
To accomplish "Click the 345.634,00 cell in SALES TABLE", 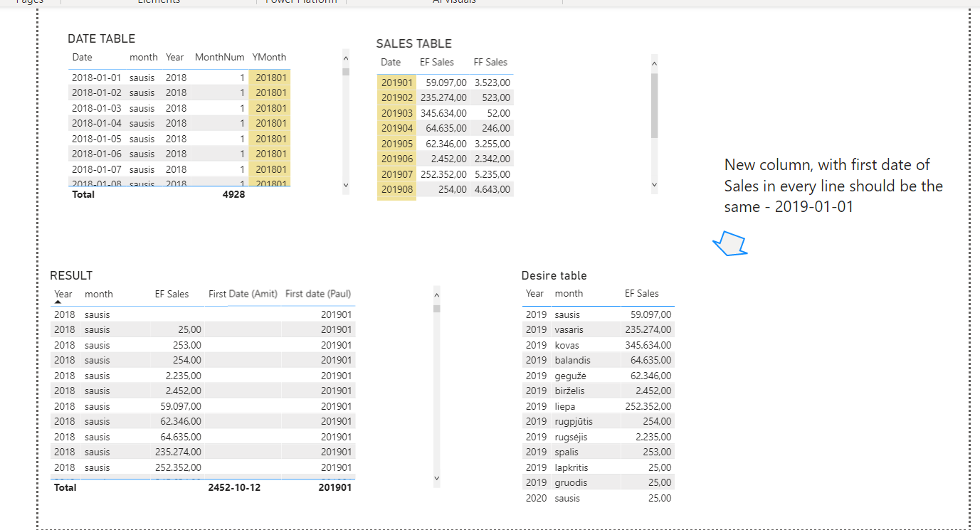I will 443,113.
